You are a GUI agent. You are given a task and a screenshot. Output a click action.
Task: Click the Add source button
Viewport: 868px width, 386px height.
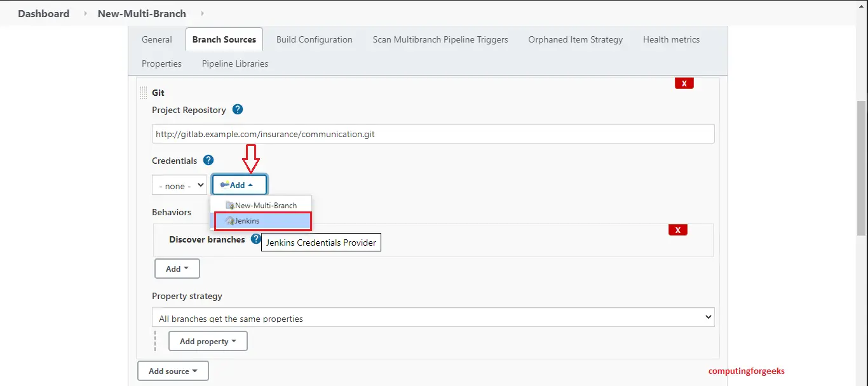(173, 371)
